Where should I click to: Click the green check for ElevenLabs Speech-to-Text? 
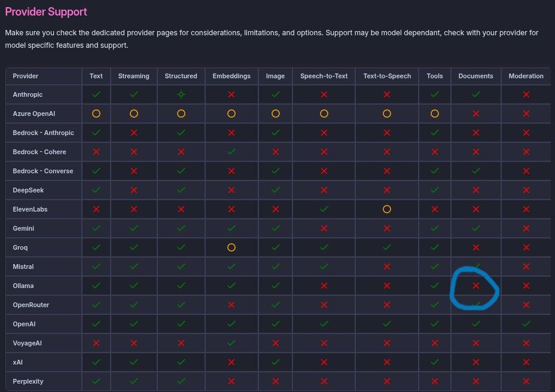324,209
